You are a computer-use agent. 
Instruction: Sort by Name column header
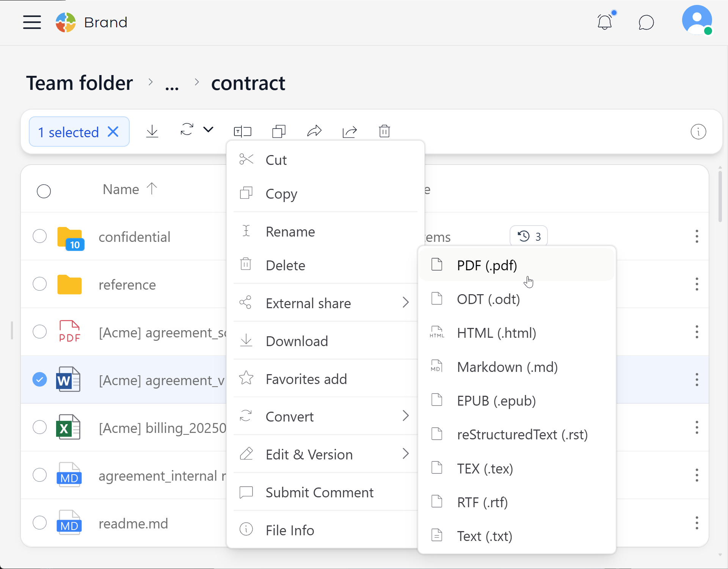(130, 189)
